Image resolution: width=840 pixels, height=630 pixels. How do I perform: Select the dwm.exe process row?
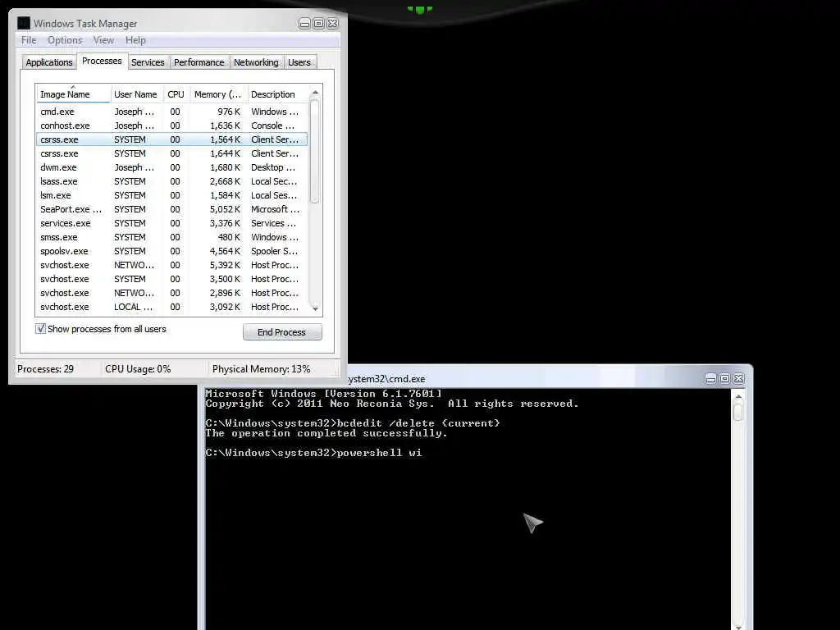pyautogui.click(x=171, y=167)
